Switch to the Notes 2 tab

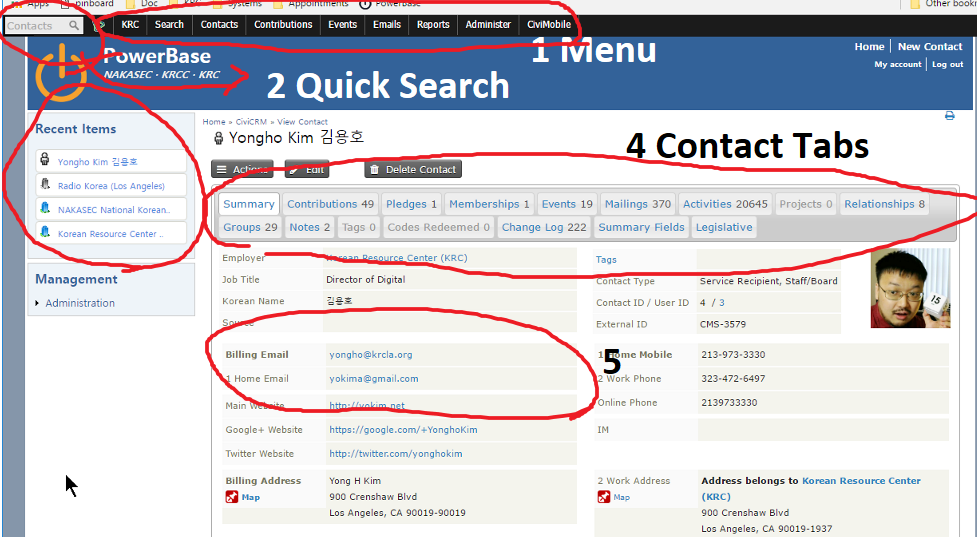tap(310, 227)
